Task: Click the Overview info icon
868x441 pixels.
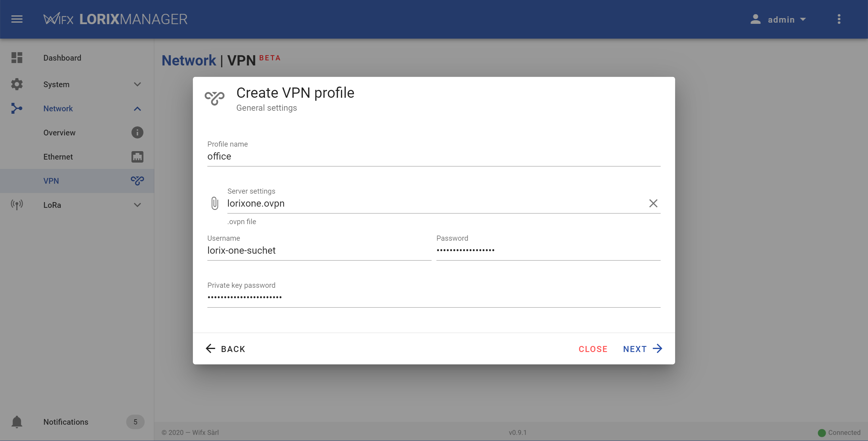Action: tap(137, 132)
